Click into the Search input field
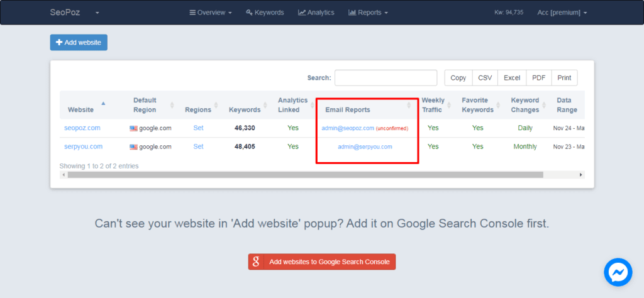Screen dimensions: 644x298 pos(386,77)
